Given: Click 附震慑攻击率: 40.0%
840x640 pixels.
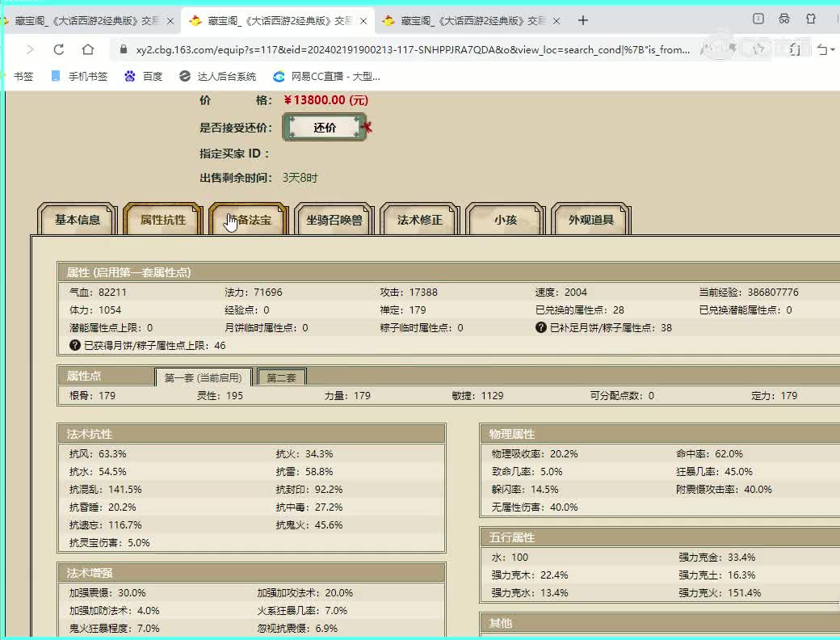Looking at the screenshot, I should (724, 490).
